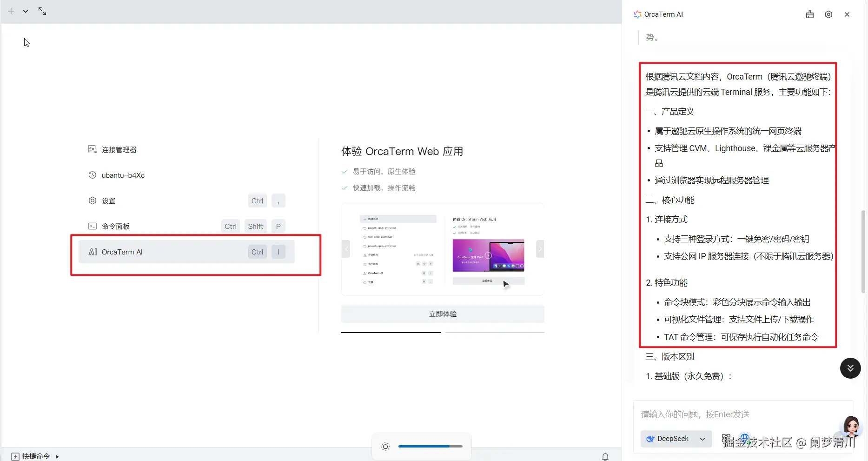Click the 立即体验 button
The image size is (868, 461).
pyautogui.click(x=443, y=314)
